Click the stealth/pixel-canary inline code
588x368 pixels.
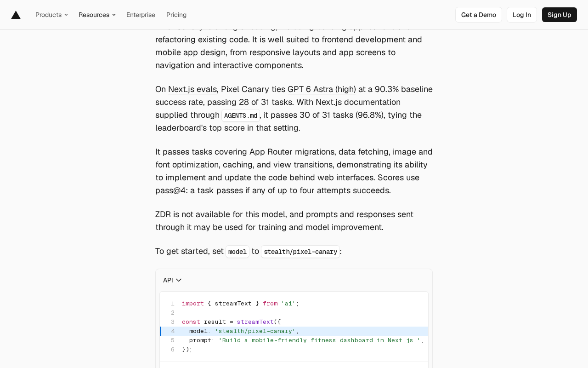click(300, 252)
